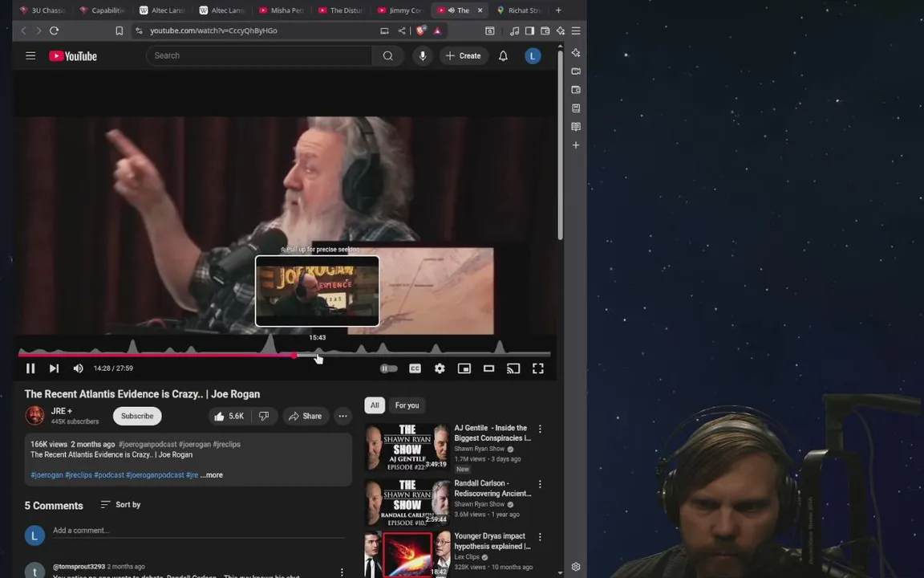Image resolution: width=924 pixels, height=578 pixels.
Task: Click the search magnifier button
Action: tap(387, 56)
